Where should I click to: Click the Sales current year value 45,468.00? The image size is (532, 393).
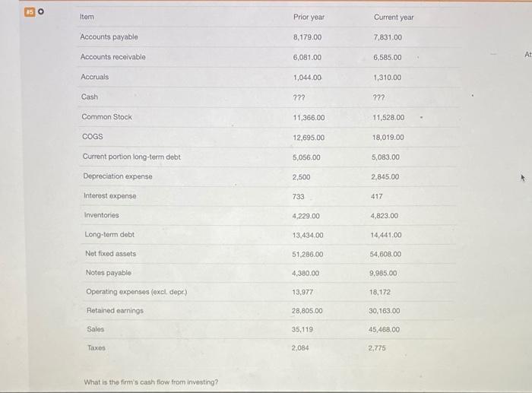[x=384, y=330]
